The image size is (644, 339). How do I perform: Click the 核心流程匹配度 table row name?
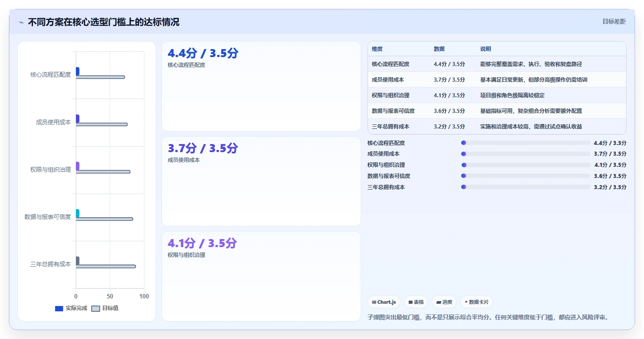(391, 64)
